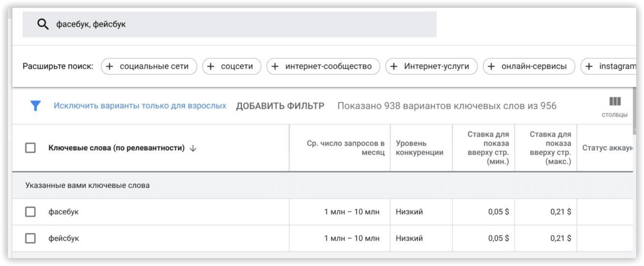Add 'соцсети' suggestion chip

pos(232,66)
